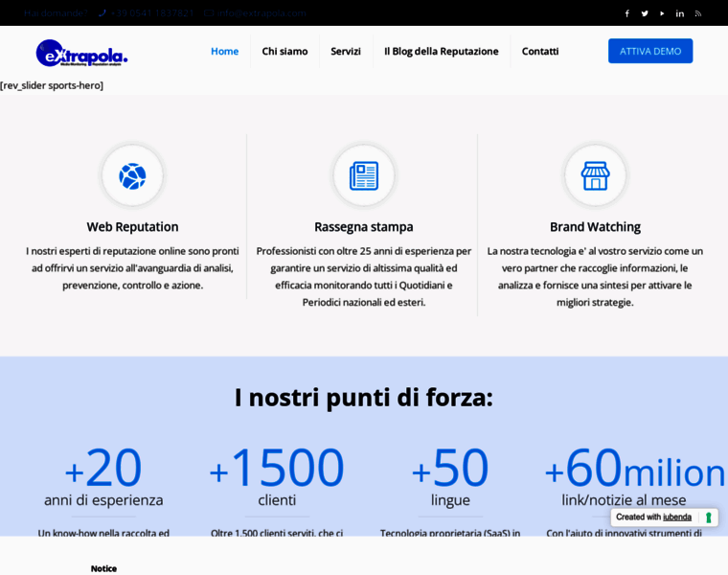728x575 pixels.
Task: Open the Facebook social icon
Action: [626, 13]
